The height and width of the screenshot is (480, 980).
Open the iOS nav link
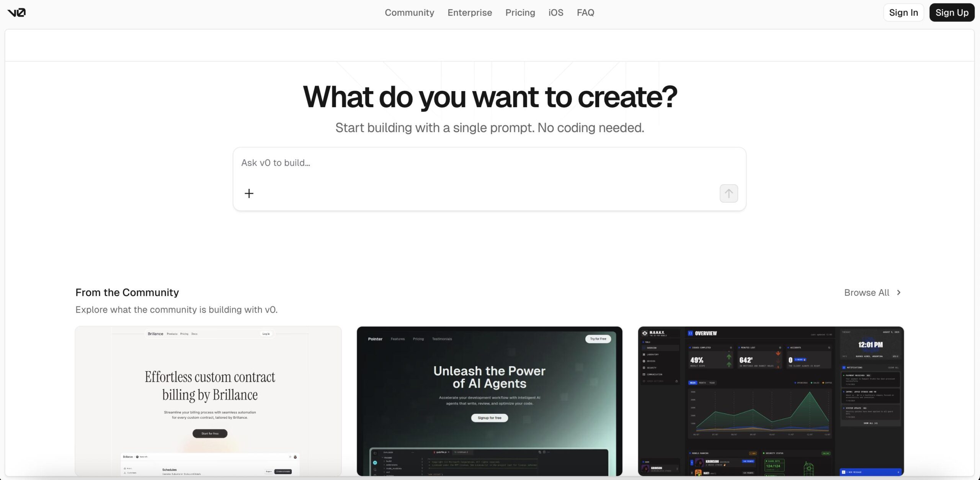click(555, 13)
